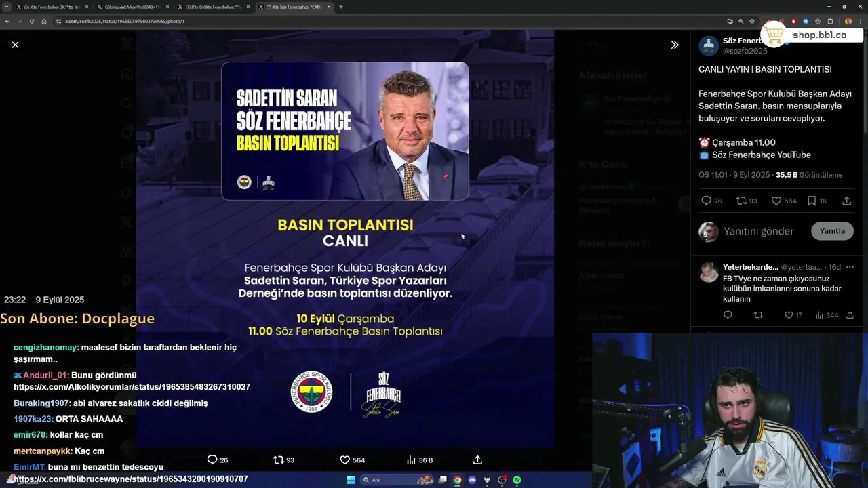Repost icon with 93 under the photo
868x488 pixels.
pos(278,460)
